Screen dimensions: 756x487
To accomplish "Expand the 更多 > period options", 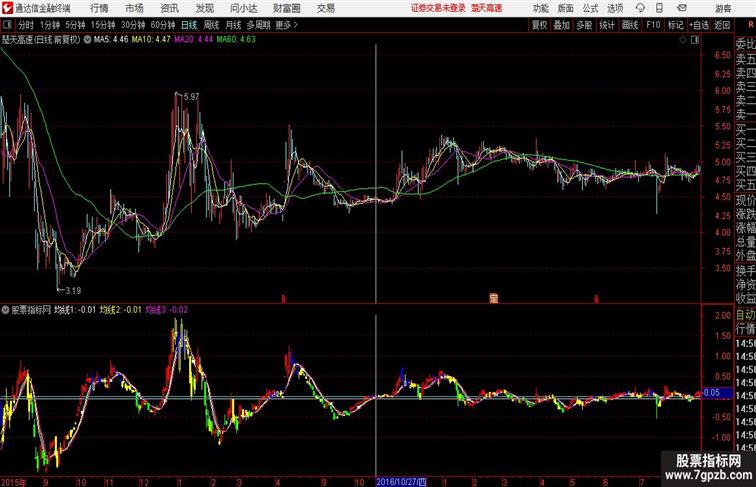I will pos(286,25).
